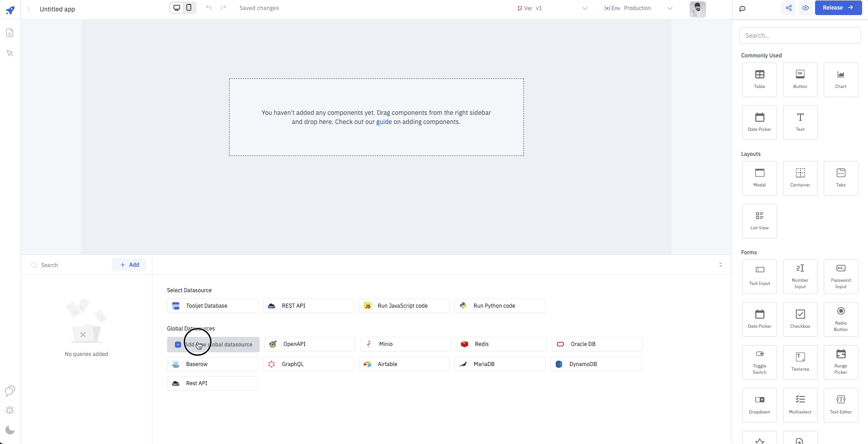Image resolution: width=868 pixels, height=444 pixels.
Task: Click the undo arrow in top bar
Action: pos(209,8)
